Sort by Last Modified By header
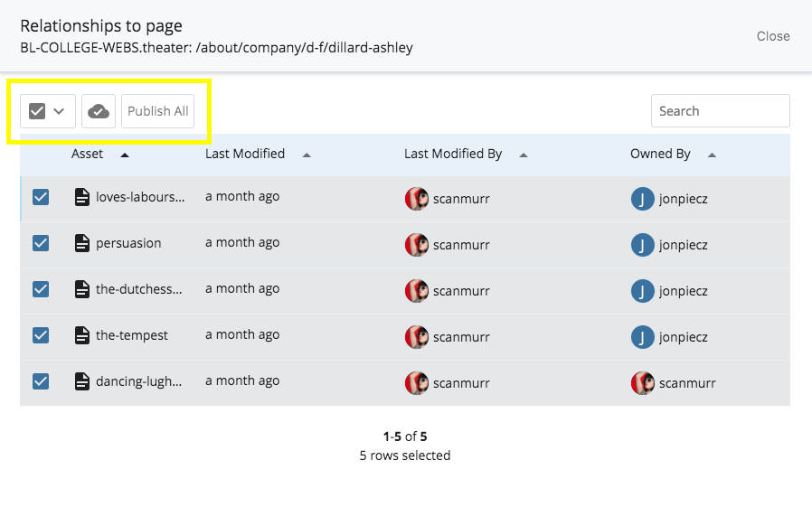 (x=453, y=154)
